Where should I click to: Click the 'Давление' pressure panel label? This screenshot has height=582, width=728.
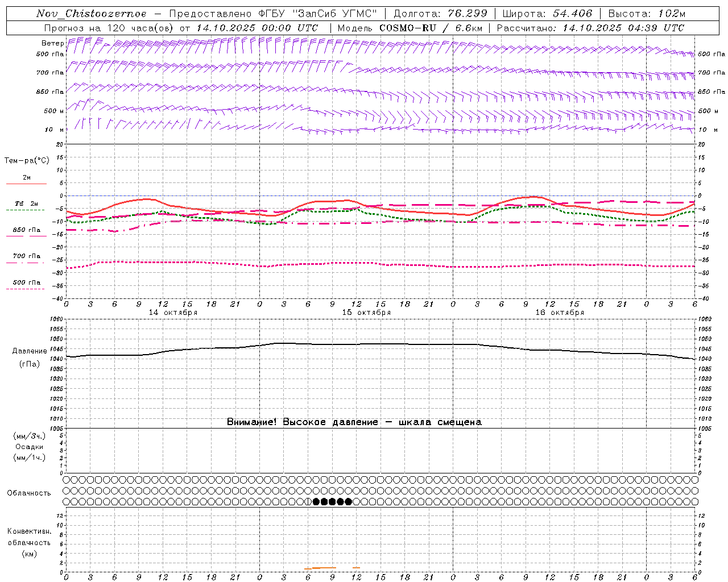pyautogui.click(x=30, y=351)
